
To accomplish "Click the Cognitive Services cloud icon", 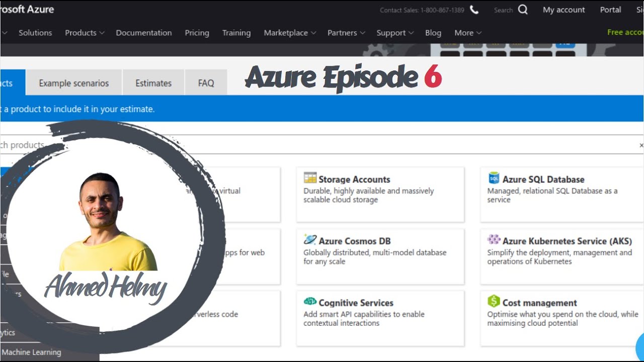I will (310, 301).
